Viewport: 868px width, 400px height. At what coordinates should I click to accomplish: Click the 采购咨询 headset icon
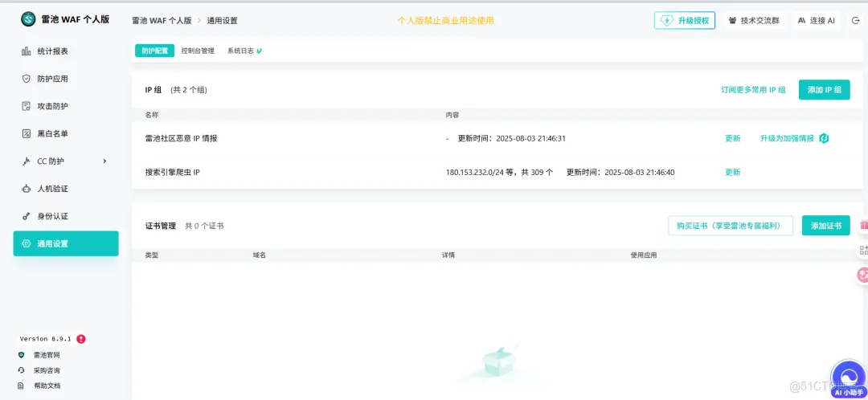click(21, 370)
